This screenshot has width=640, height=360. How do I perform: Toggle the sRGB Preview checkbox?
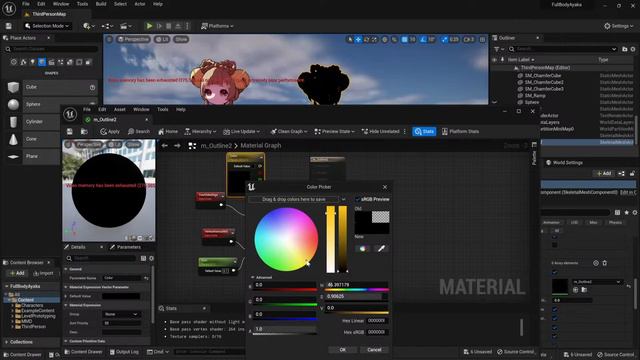click(358, 199)
